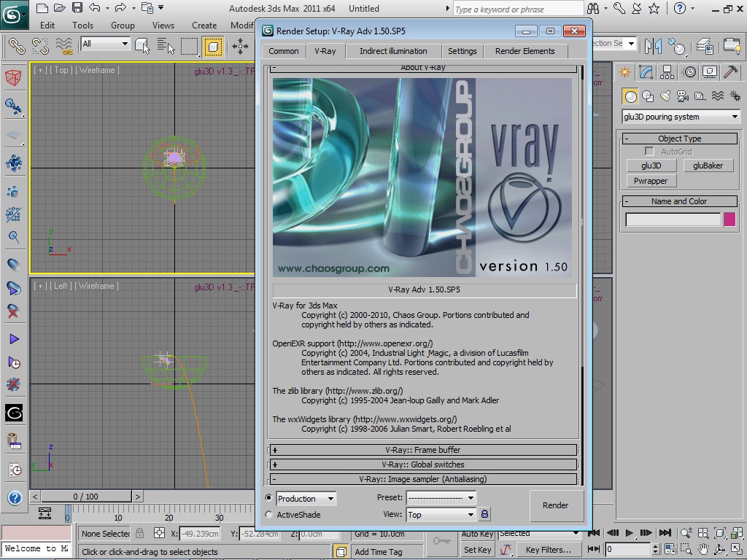The image size is (747, 560).
Task: Expand the V-Ray:: Frame buffer rollout
Action: tap(423, 449)
